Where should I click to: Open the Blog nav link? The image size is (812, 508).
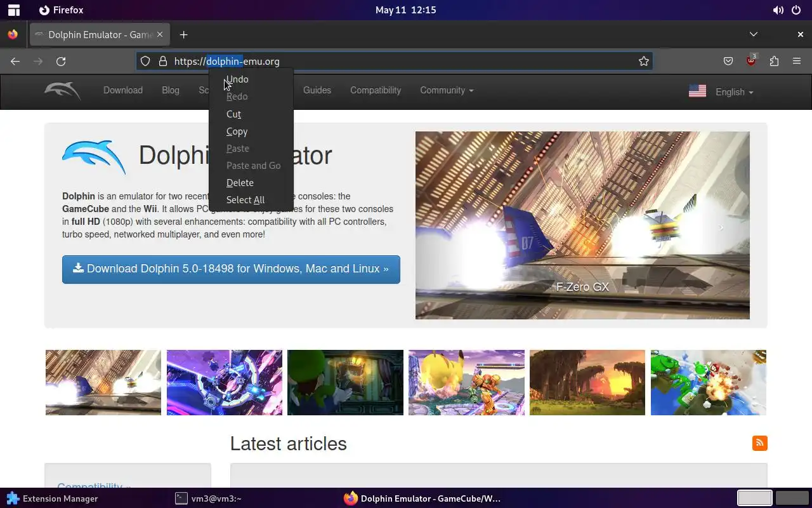(x=171, y=90)
